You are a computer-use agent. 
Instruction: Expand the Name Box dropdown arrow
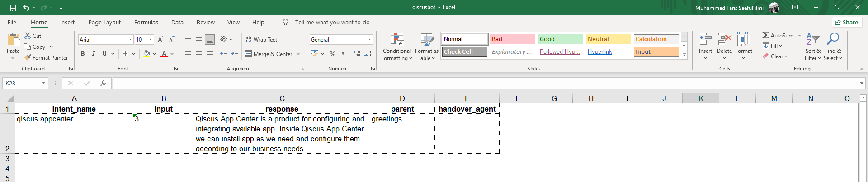tap(43, 83)
